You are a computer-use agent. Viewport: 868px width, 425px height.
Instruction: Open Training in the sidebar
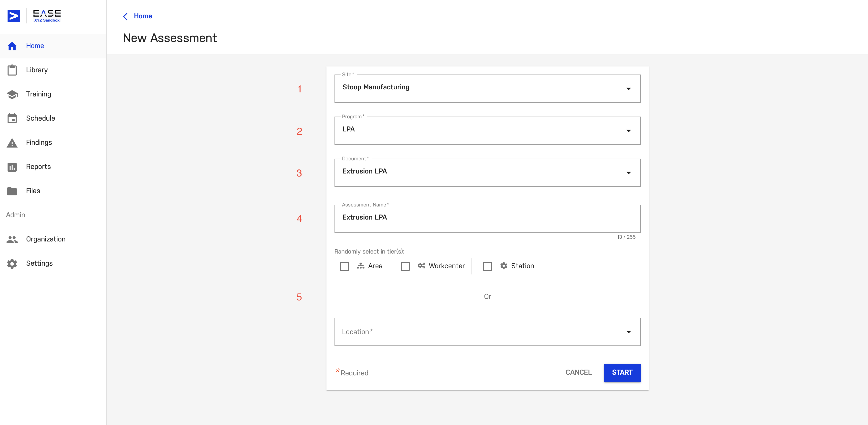[53, 94]
